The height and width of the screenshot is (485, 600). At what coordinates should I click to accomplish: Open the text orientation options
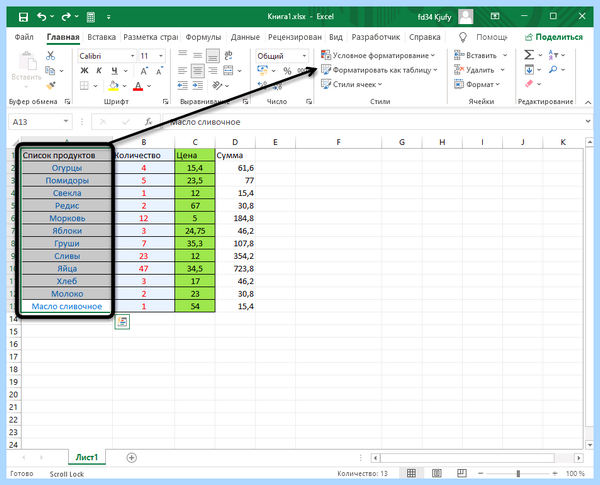217,85
